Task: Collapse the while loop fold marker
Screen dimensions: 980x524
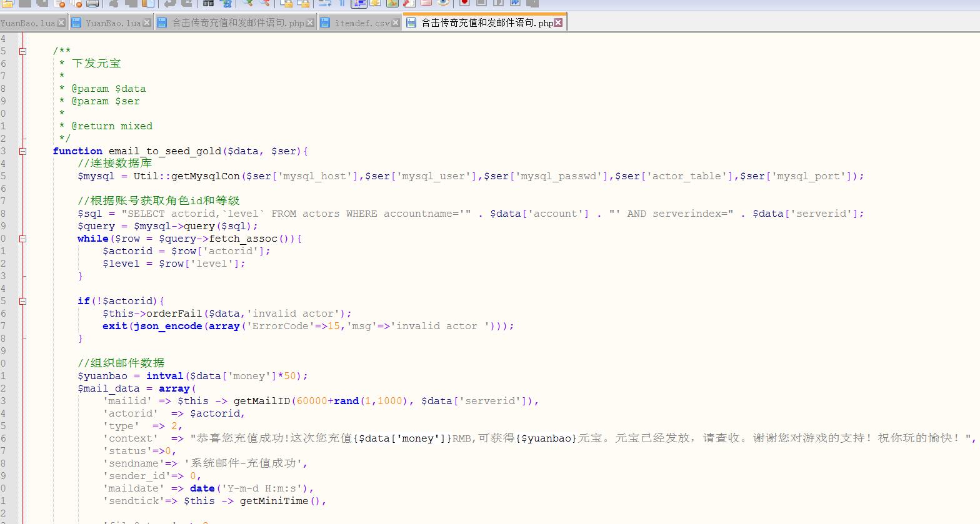Action: click(x=22, y=239)
